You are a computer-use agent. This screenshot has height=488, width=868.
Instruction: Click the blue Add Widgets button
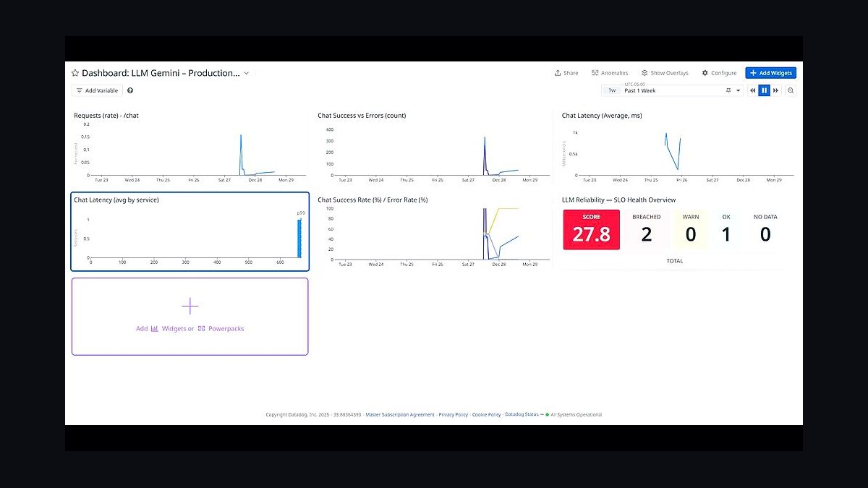[x=771, y=73]
